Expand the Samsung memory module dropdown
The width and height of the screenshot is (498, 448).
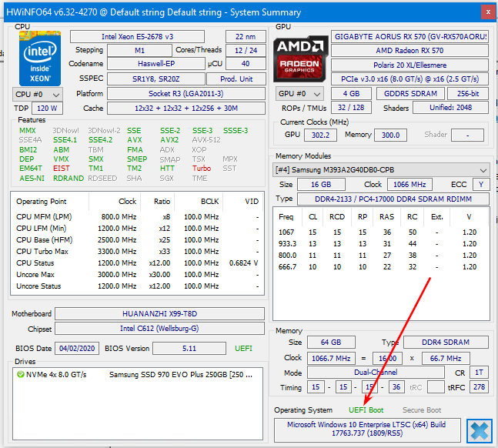tap(483, 169)
